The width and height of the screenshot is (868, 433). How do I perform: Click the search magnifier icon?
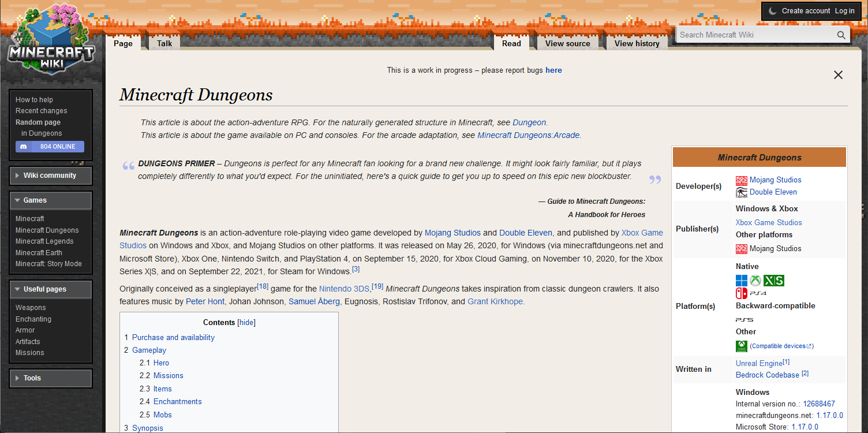[841, 35]
